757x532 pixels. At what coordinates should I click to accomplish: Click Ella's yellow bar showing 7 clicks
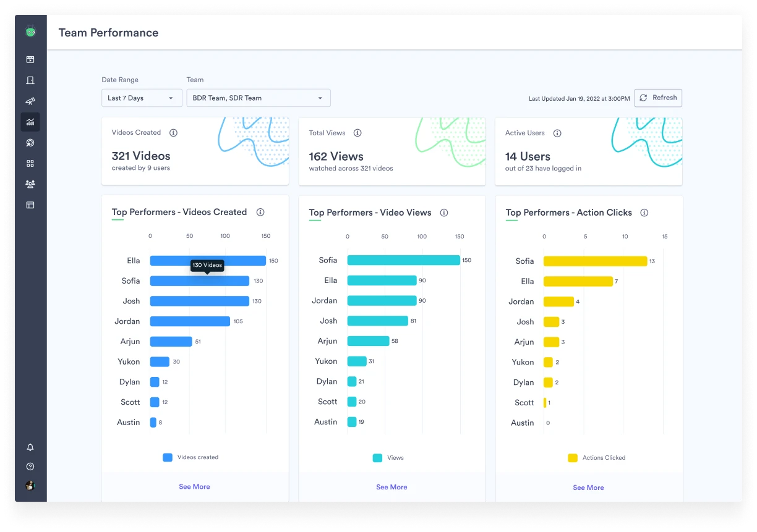pos(578,281)
